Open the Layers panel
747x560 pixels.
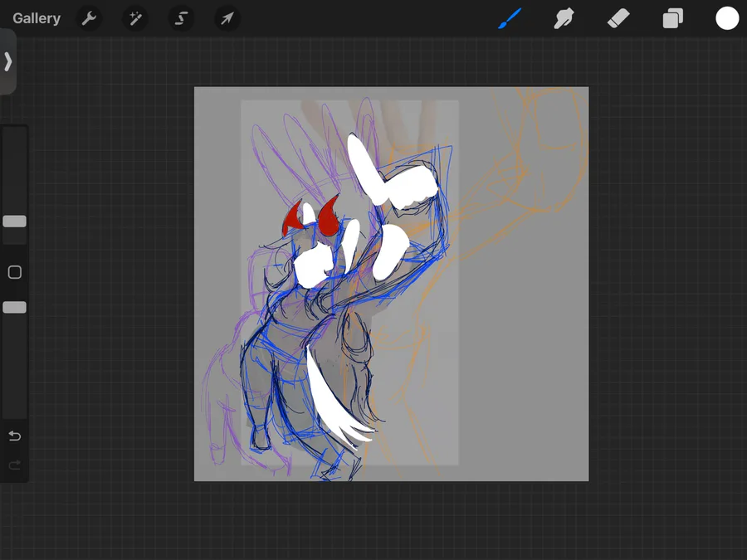point(672,18)
